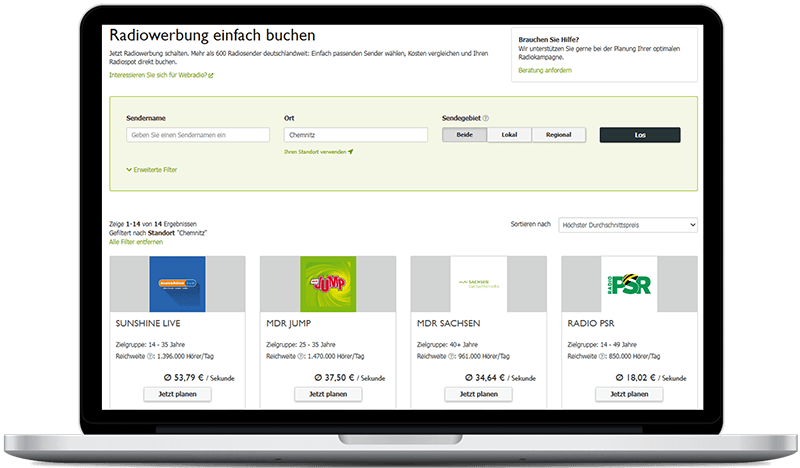The height and width of the screenshot is (468, 800).
Task: Open the Sortieren nach dropdown
Action: [628, 225]
